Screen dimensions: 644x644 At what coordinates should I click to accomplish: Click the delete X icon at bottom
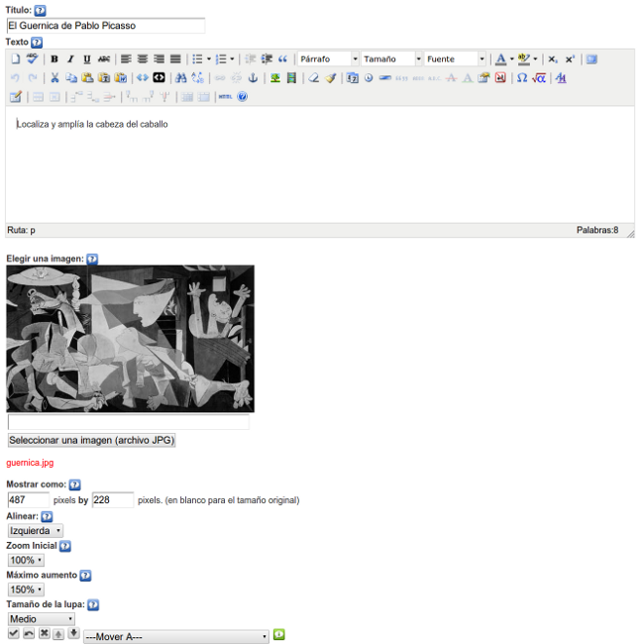tap(44, 633)
